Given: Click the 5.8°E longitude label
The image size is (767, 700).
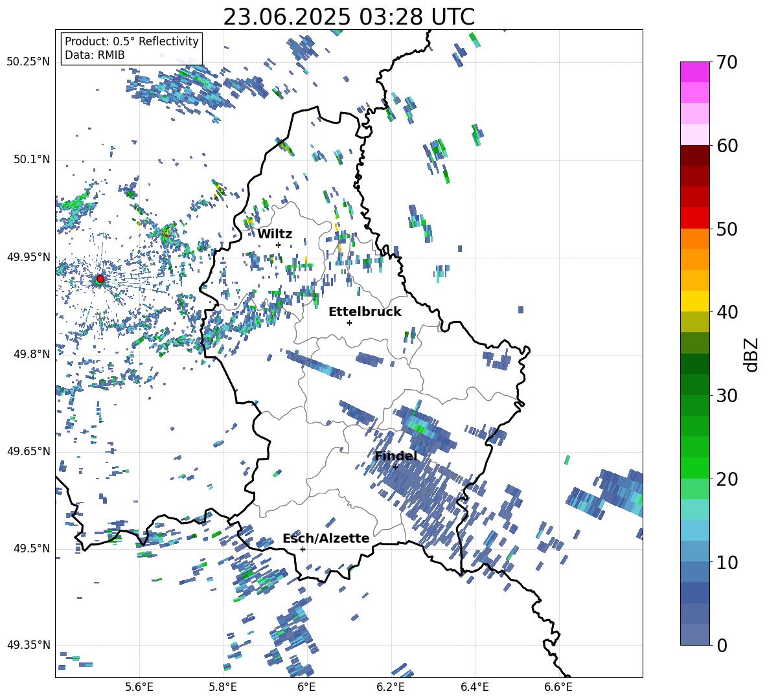Looking at the screenshot, I should [x=223, y=687].
